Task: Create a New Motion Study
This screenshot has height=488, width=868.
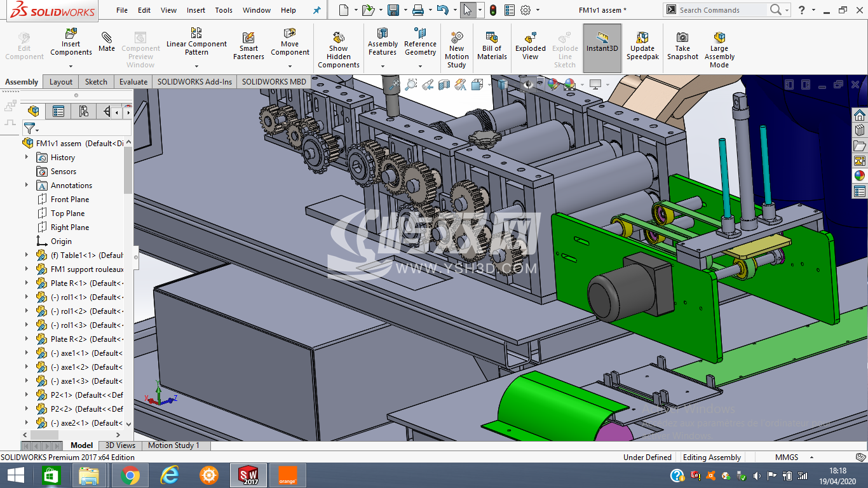Action: (456, 50)
